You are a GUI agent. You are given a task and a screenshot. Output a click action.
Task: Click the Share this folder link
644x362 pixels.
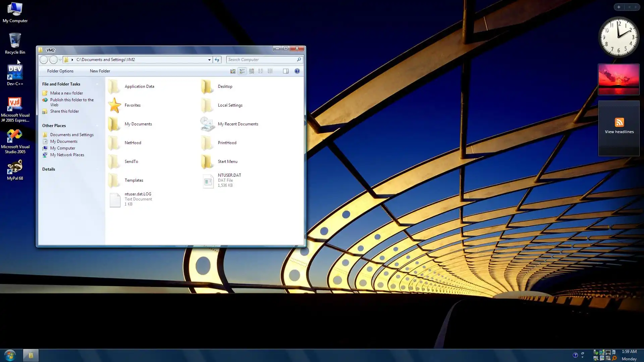point(64,111)
